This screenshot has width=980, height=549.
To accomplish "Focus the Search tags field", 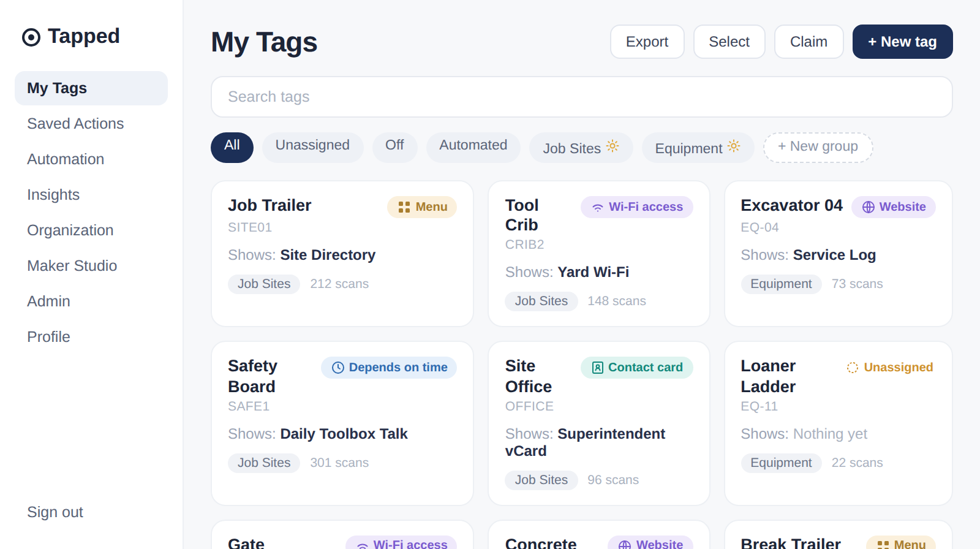I will click(x=581, y=97).
